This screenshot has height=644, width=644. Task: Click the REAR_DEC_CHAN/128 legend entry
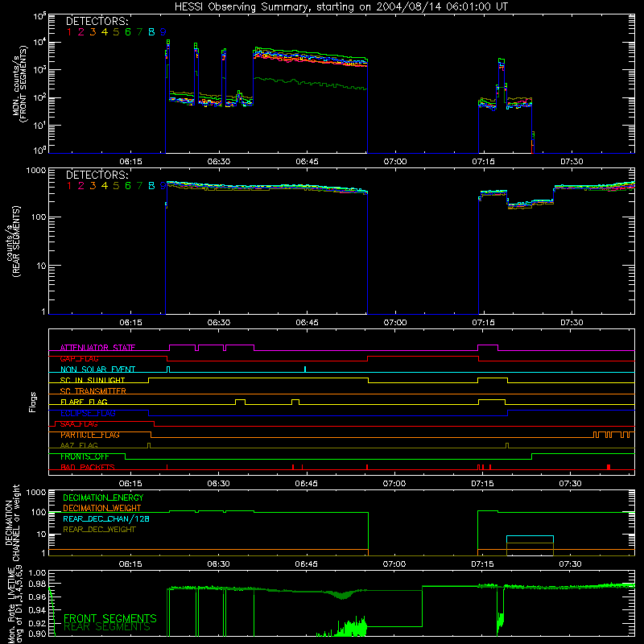click(106, 519)
